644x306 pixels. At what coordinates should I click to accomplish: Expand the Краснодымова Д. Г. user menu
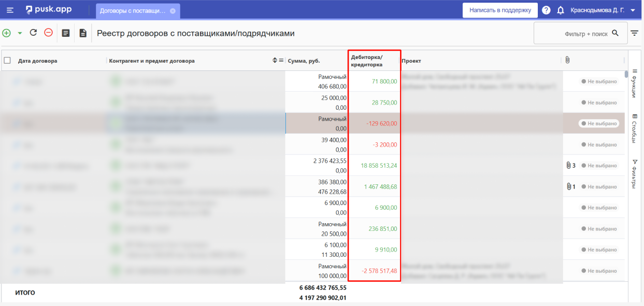pos(633,10)
